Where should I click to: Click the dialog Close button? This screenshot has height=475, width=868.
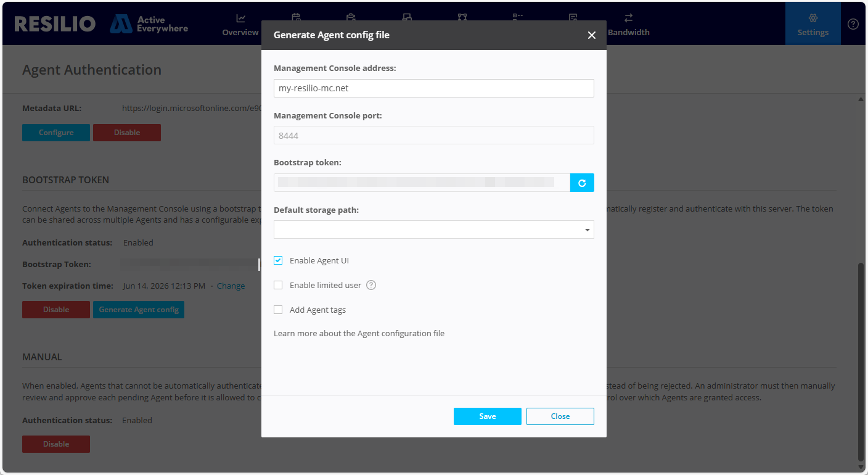pyautogui.click(x=560, y=416)
